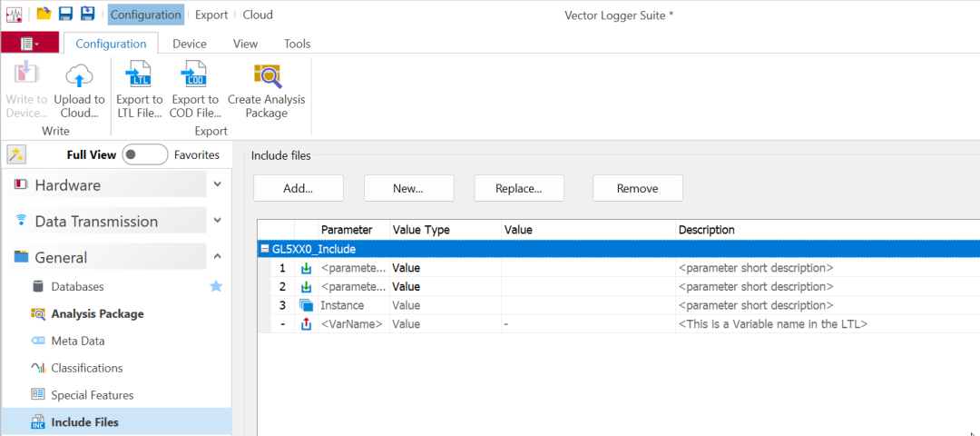
Task: Click the Classifications chart icon
Action: [38, 368]
